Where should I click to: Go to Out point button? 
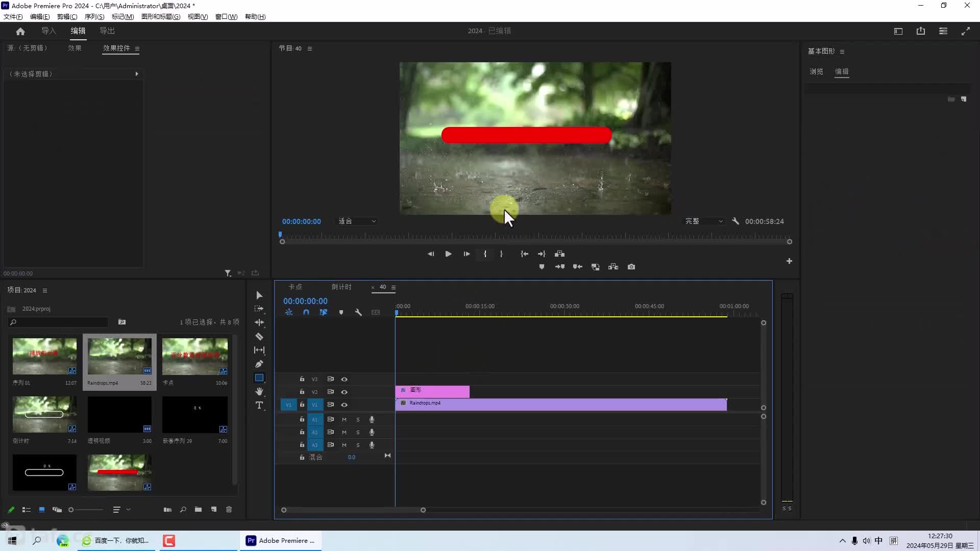(542, 254)
